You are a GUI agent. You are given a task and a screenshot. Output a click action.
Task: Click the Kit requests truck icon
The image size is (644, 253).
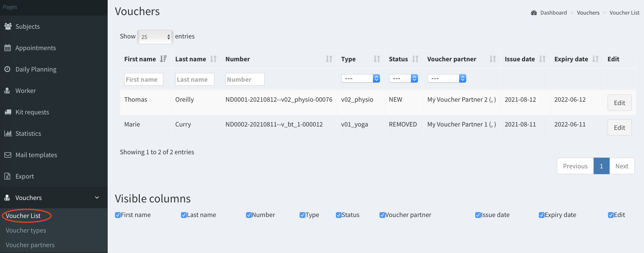(8, 112)
